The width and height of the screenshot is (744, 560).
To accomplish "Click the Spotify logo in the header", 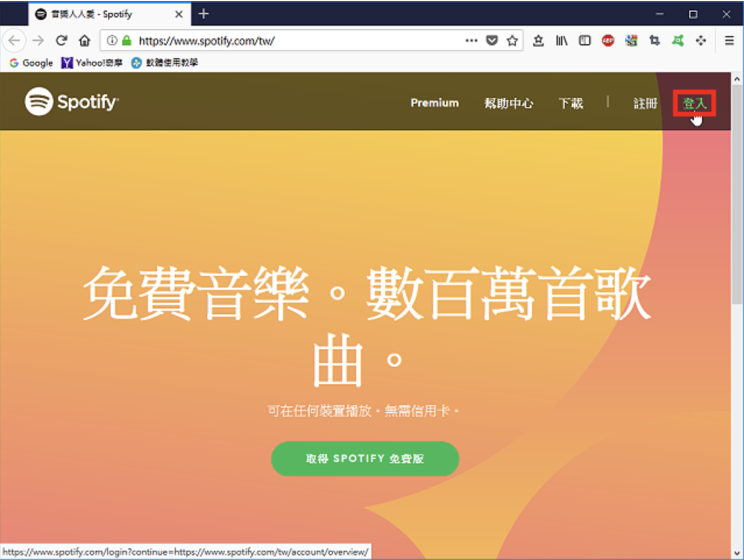I will [72, 101].
